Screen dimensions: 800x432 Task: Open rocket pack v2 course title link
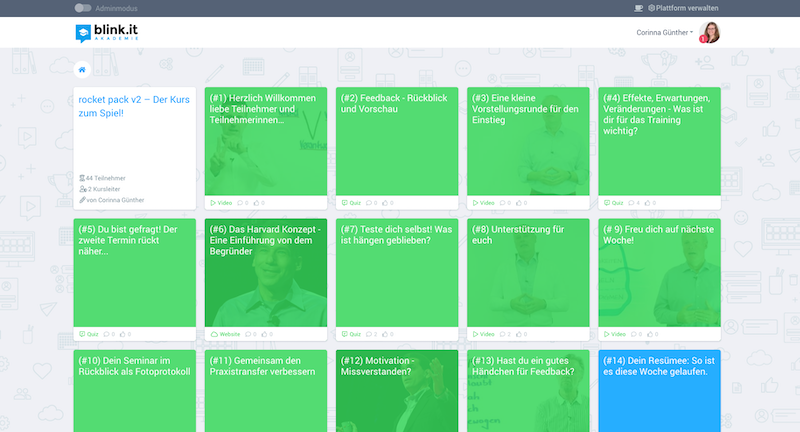(134, 106)
